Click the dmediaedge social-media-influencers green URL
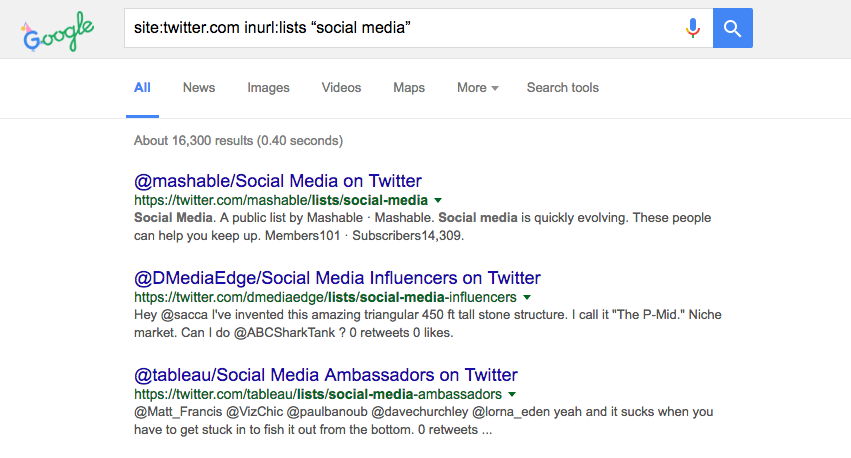This screenshot has height=458, width=851. [x=325, y=297]
